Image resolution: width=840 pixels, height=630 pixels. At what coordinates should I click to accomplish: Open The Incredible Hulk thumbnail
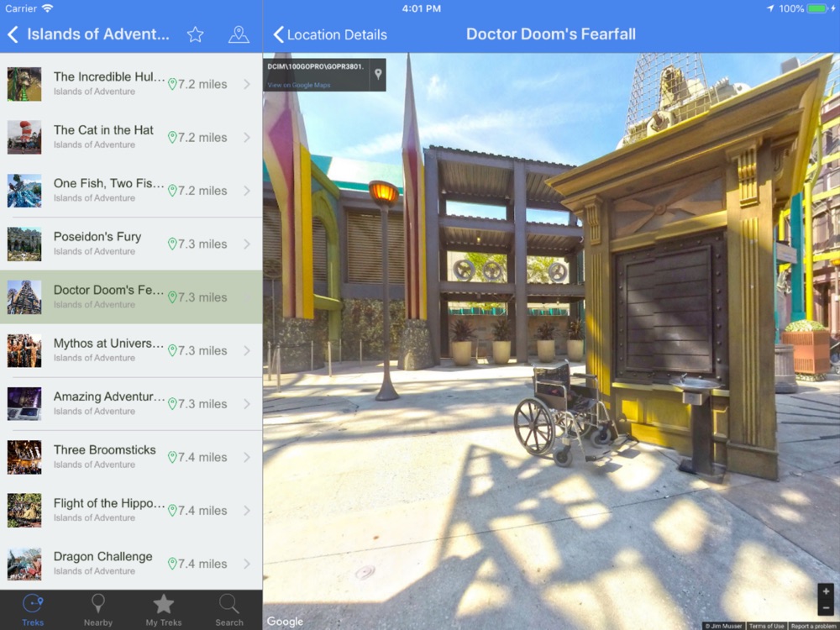click(24, 84)
